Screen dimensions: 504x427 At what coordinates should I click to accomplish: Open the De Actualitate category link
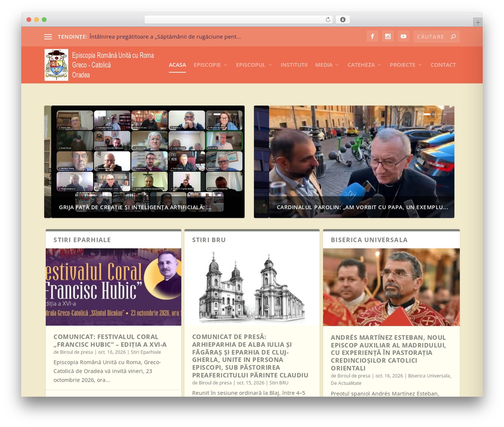tap(346, 383)
